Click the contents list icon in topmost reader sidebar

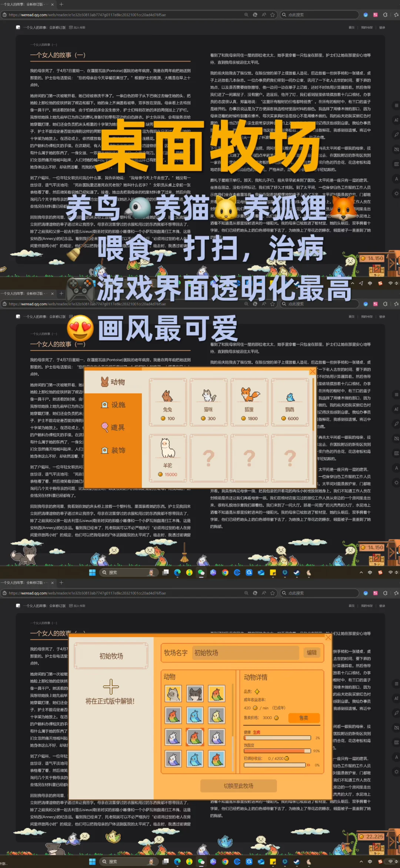click(396, 105)
